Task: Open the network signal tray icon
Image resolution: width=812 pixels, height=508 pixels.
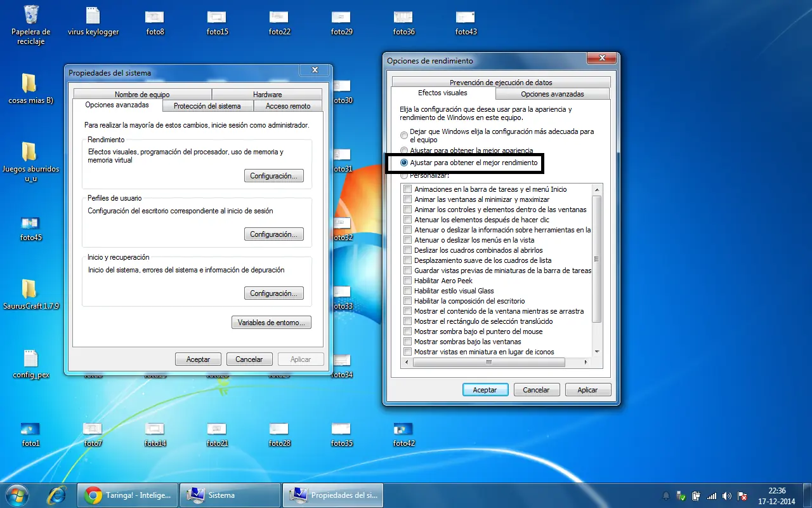Action: [x=711, y=496]
